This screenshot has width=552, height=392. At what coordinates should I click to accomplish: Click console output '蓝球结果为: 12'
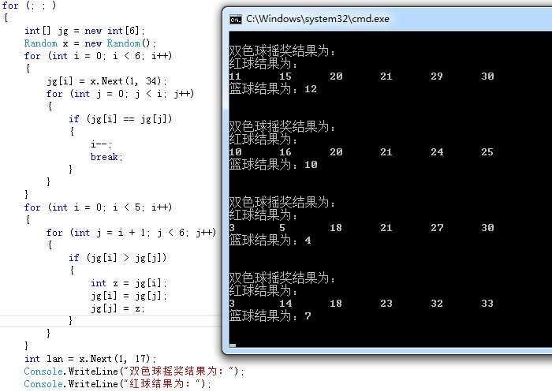point(273,89)
